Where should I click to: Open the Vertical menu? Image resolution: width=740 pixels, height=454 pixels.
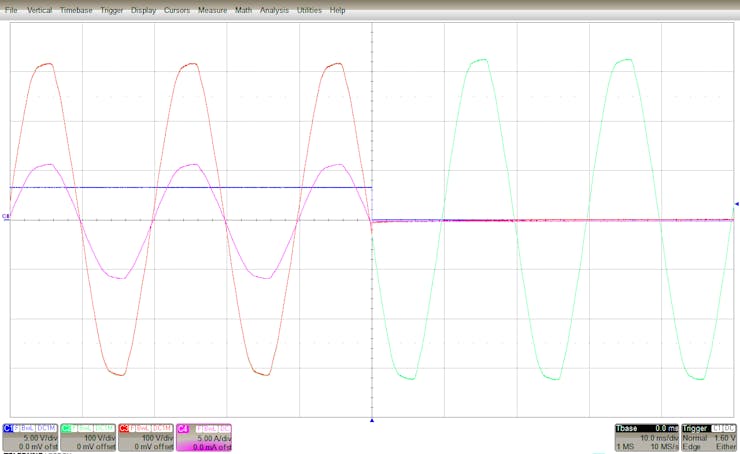(x=39, y=10)
